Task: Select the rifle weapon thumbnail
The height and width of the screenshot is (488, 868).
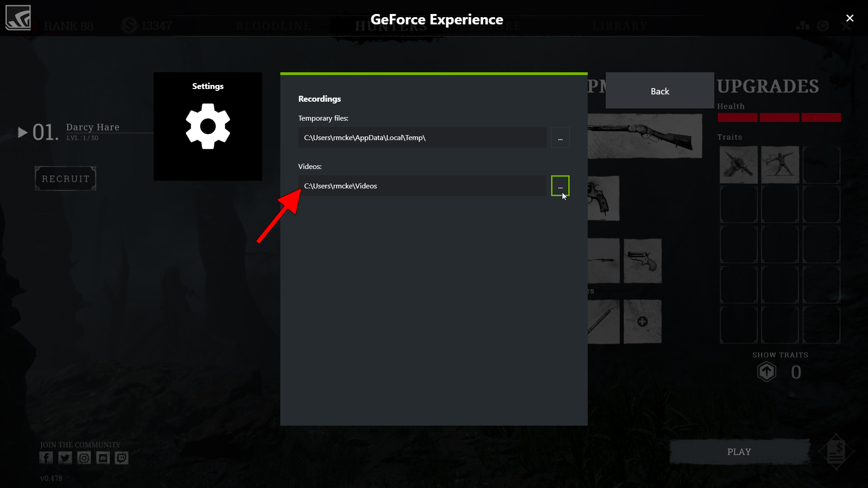Action: pos(645,136)
